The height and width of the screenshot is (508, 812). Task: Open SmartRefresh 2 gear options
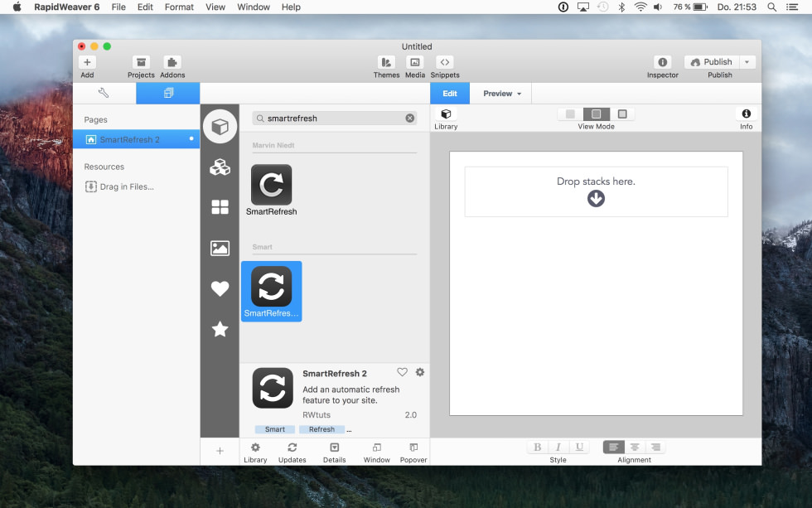pyautogui.click(x=420, y=372)
